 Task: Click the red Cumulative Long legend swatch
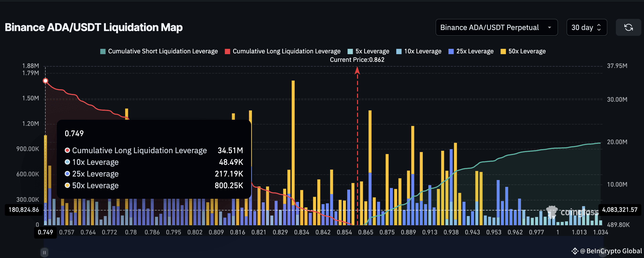(227, 51)
